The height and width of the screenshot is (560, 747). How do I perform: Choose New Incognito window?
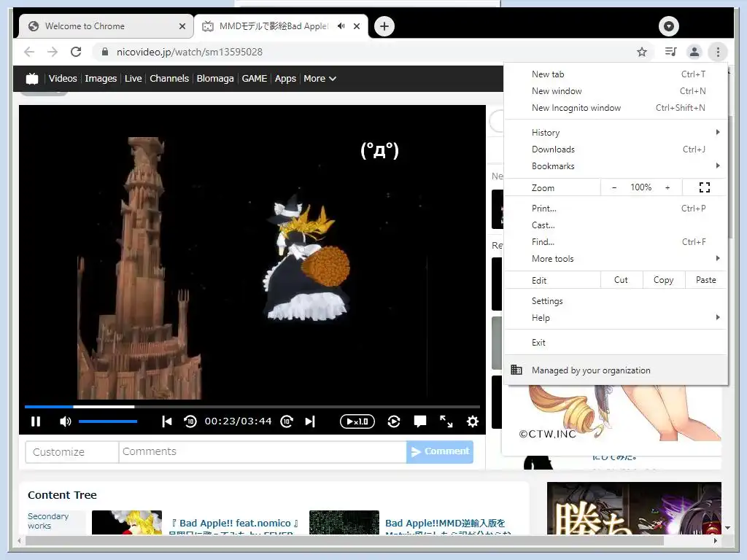coord(615,108)
